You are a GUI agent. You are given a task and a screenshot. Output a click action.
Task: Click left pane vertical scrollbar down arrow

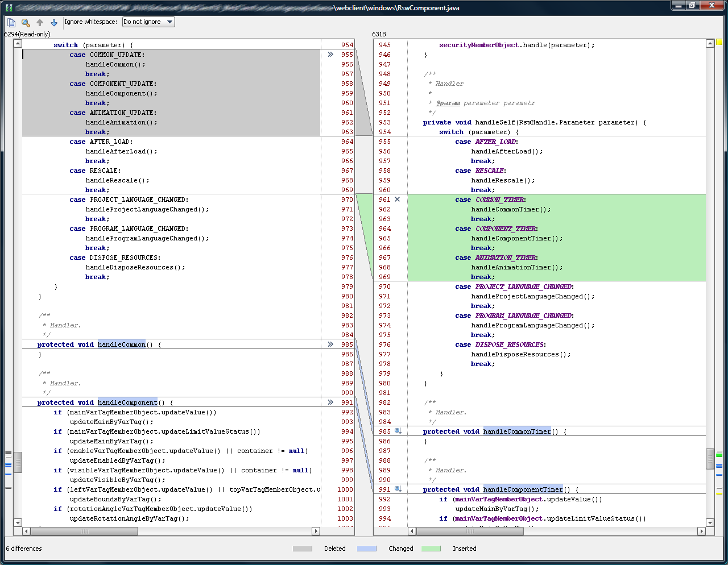point(18,522)
